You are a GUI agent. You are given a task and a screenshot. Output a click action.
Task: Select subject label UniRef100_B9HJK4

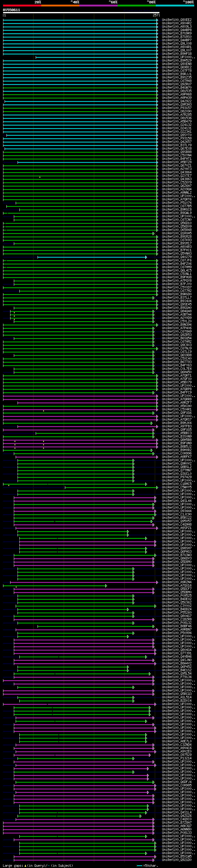tap(177, 423)
